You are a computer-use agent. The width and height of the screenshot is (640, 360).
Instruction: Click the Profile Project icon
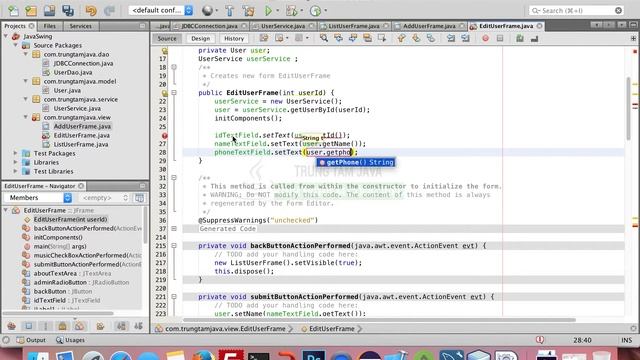click(x=316, y=11)
